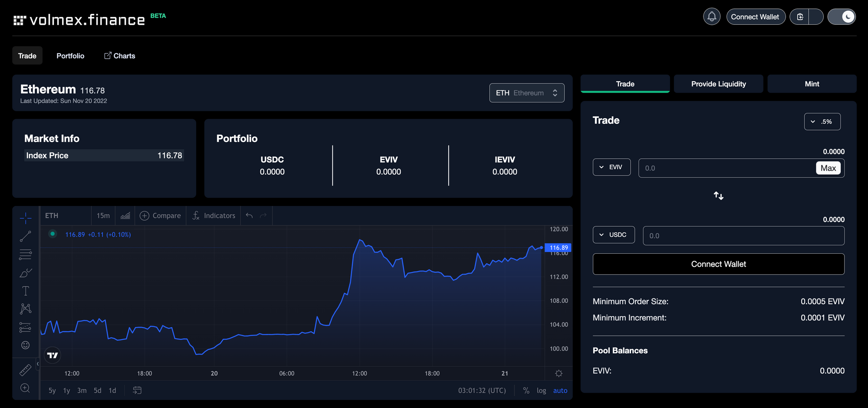Click the Max amount button

pyautogui.click(x=828, y=168)
